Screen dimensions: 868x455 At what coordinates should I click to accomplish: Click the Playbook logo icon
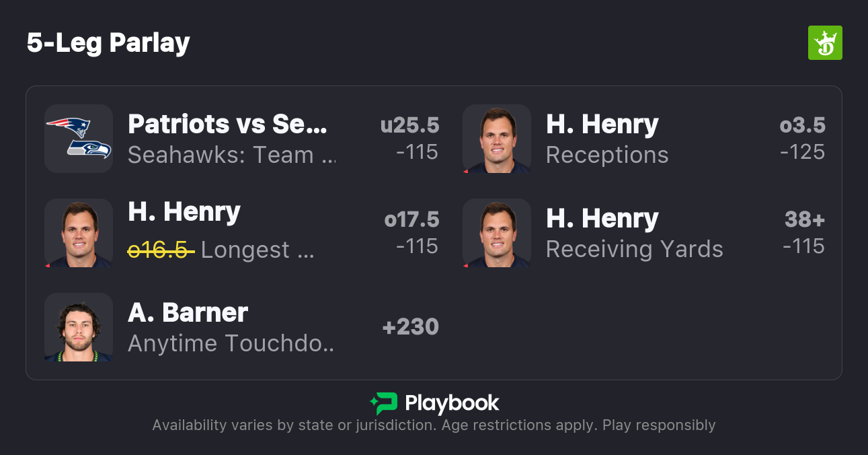pos(383,403)
